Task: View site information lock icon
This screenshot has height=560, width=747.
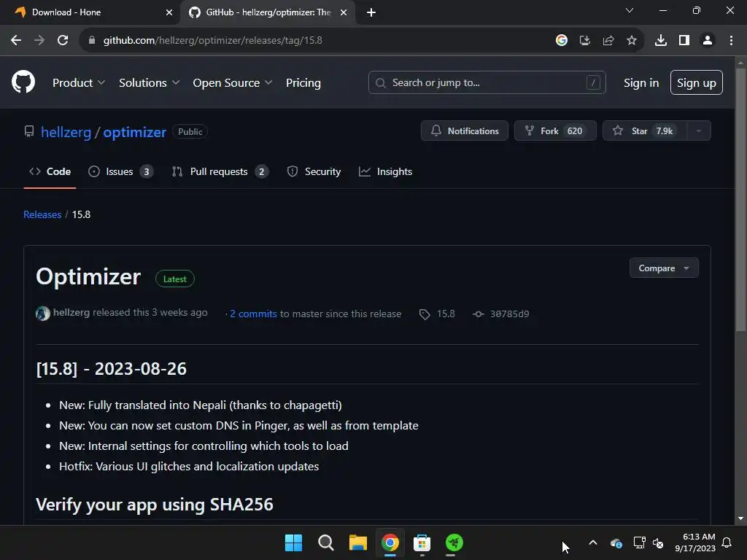Action: click(91, 41)
